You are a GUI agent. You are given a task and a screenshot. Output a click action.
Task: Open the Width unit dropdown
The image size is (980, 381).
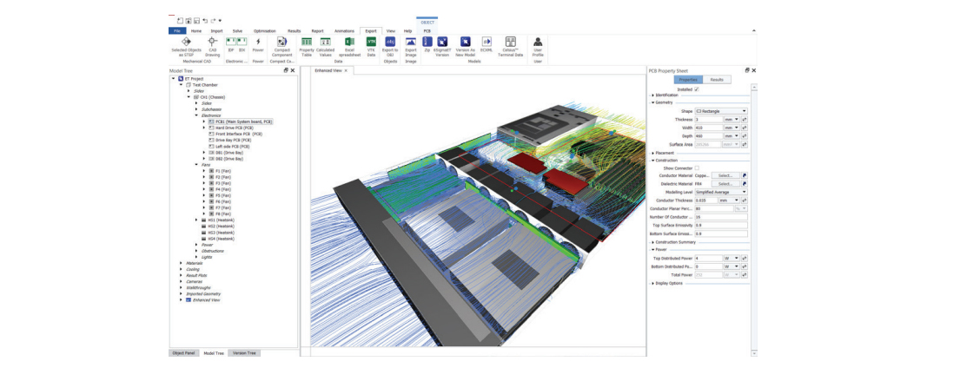(x=732, y=127)
